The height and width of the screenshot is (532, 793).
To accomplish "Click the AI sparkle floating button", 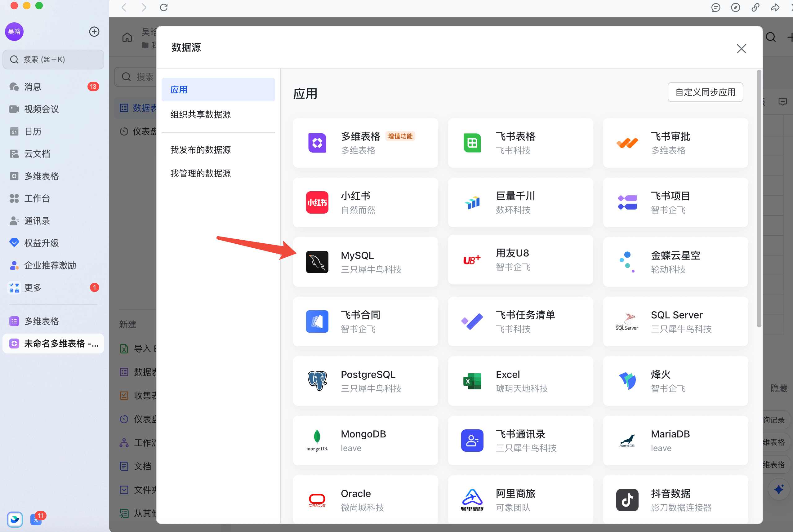I will tap(779, 489).
